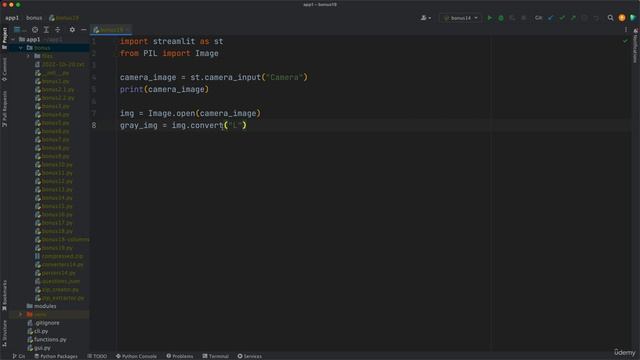Hide the Project panel with minus icon
This screenshot has height=360, width=640.
[x=84, y=29]
